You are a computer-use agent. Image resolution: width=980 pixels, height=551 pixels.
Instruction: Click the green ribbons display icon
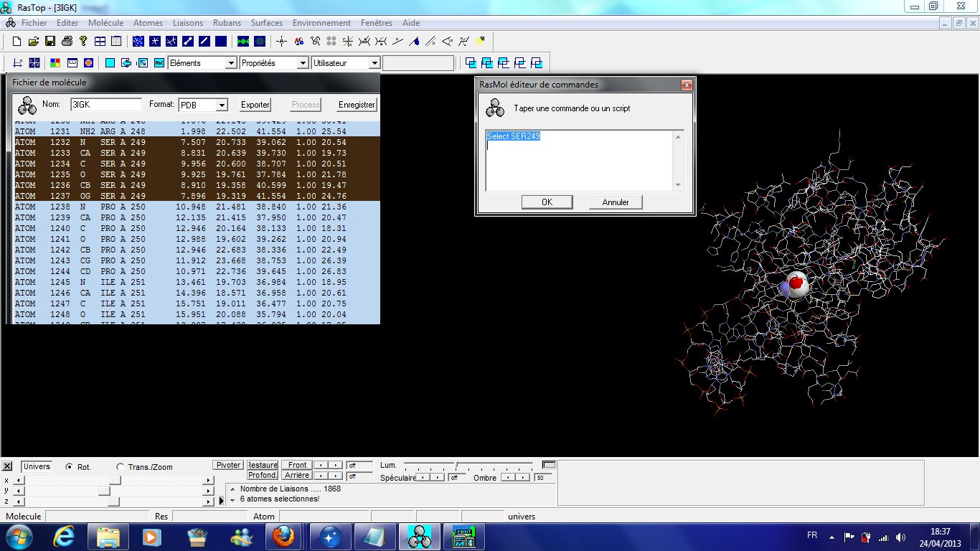click(243, 42)
